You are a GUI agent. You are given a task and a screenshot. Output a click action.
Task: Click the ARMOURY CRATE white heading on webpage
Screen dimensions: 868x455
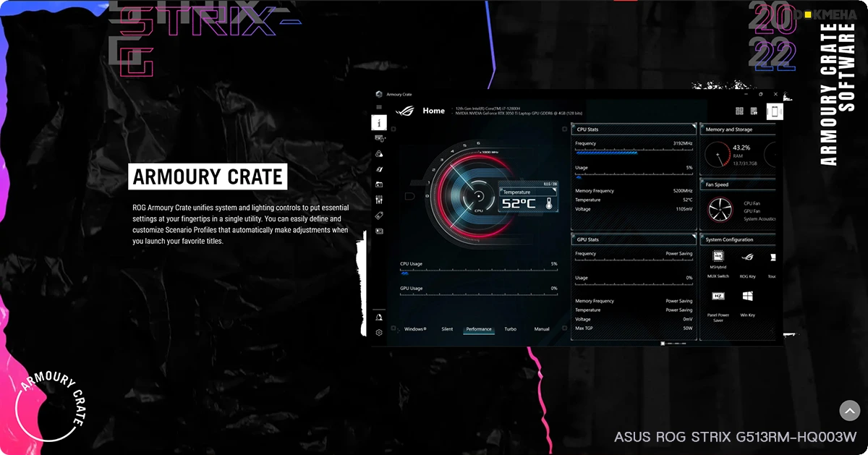click(208, 177)
